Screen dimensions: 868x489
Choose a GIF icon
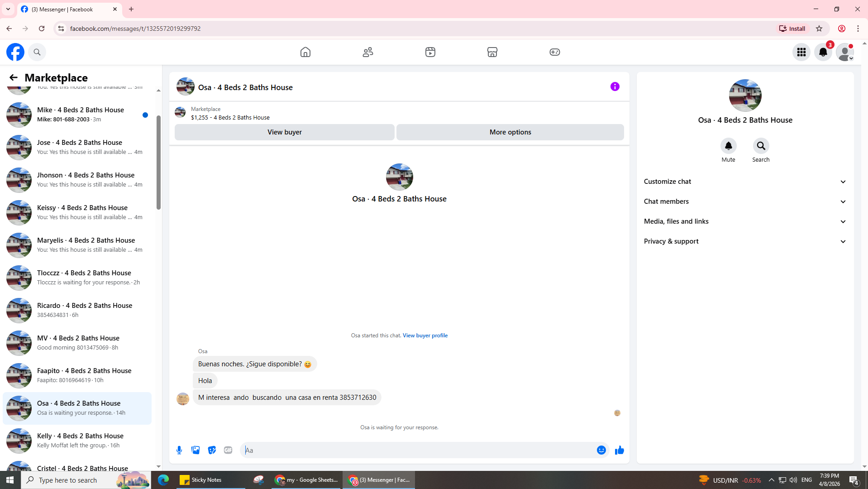(228, 450)
